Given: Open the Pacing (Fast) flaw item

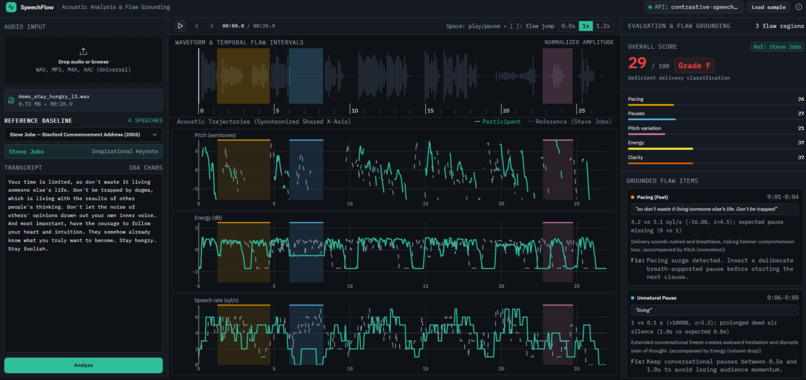Looking at the screenshot, I should click(715, 237).
